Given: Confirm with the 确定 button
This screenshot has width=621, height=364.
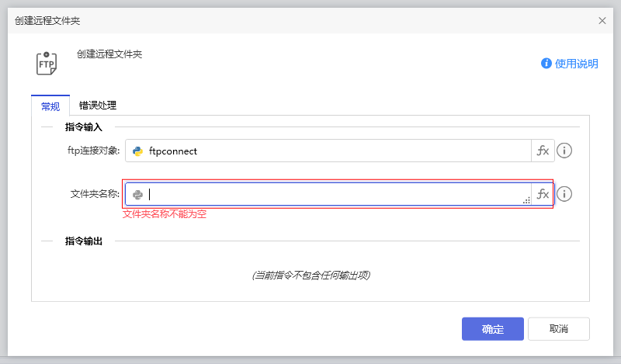Looking at the screenshot, I should coord(492,329).
